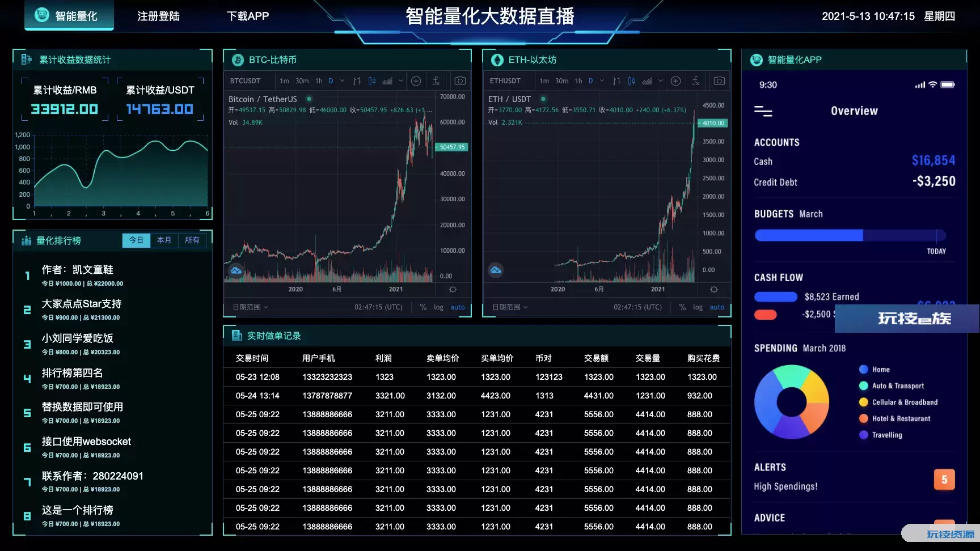Click the TradingView logo on BTC chart
Screen dimensions: 980x551
[236, 270]
